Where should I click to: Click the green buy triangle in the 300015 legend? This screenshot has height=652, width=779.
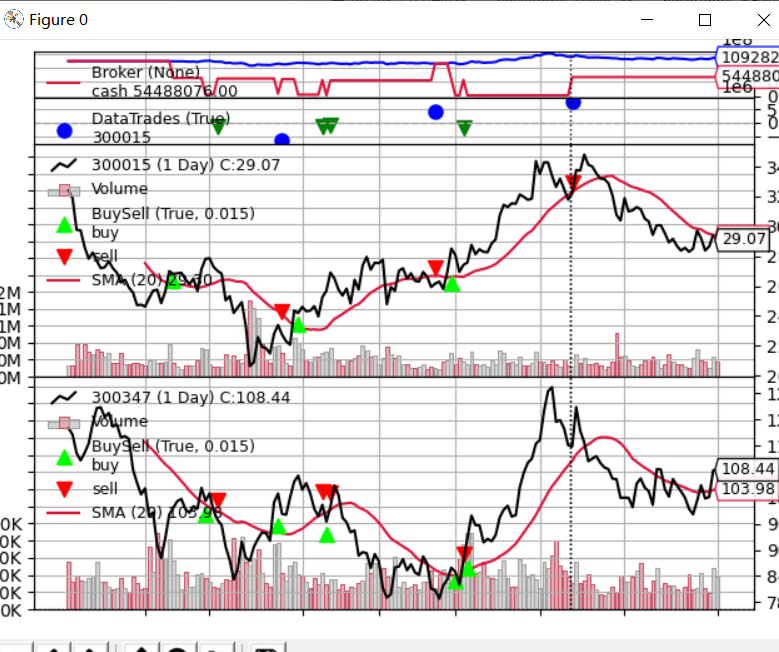pos(65,224)
